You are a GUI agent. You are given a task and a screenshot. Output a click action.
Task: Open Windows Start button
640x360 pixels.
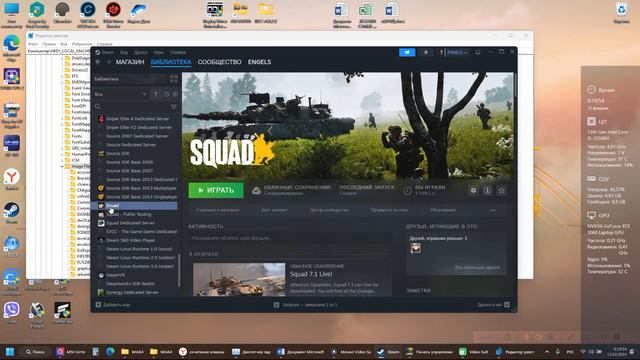pyautogui.click(x=10, y=351)
